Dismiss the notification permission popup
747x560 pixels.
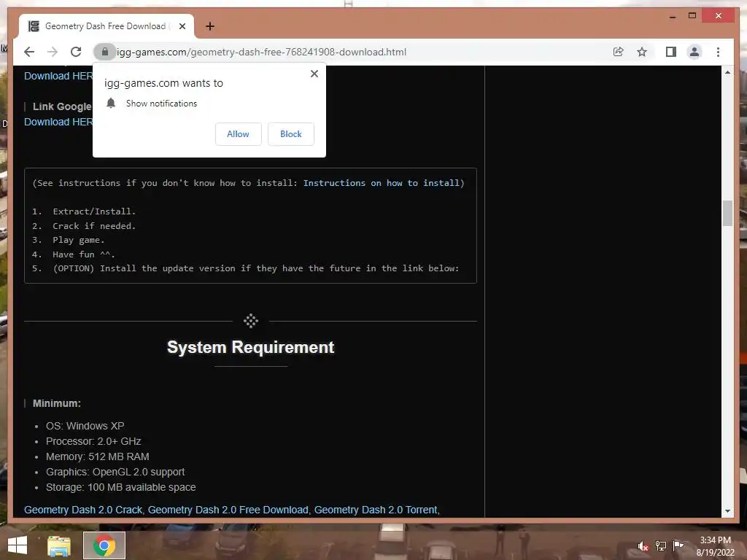tap(314, 74)
